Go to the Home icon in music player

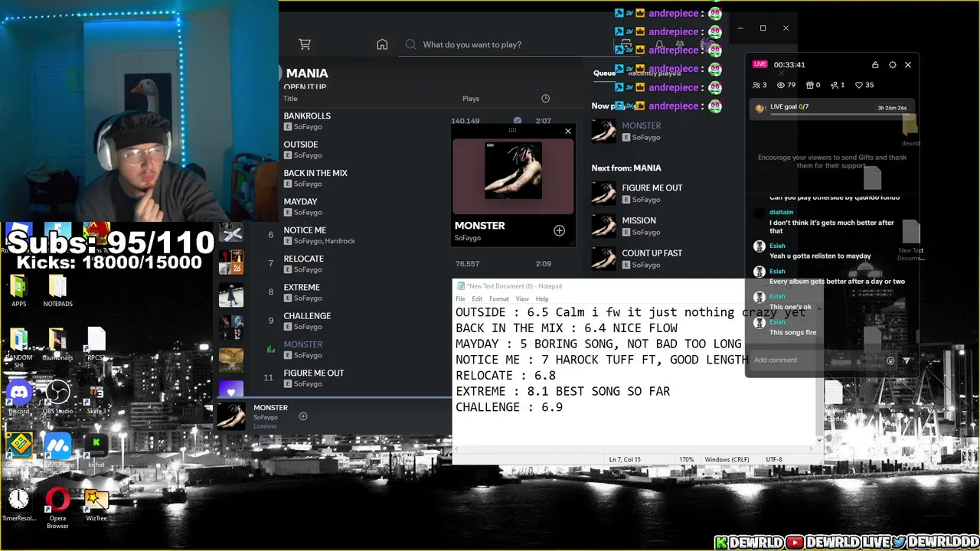click(382, 44)
